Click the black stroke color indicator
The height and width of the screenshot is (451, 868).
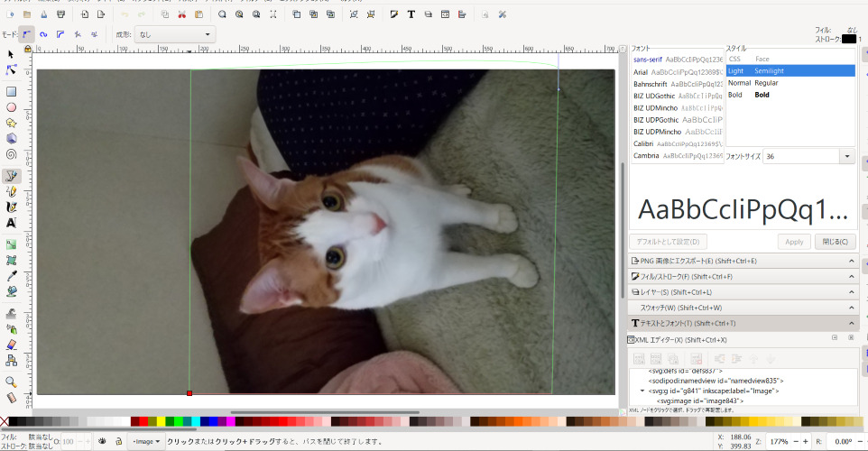coord(849,40)
